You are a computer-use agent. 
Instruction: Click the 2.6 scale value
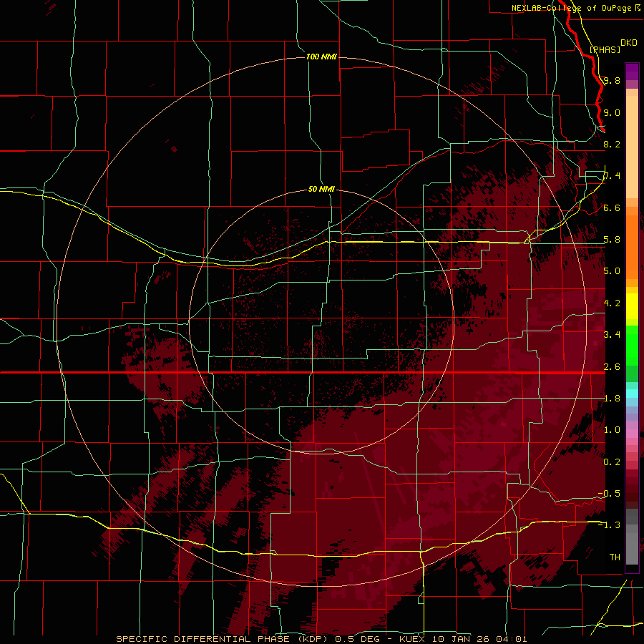612,367
